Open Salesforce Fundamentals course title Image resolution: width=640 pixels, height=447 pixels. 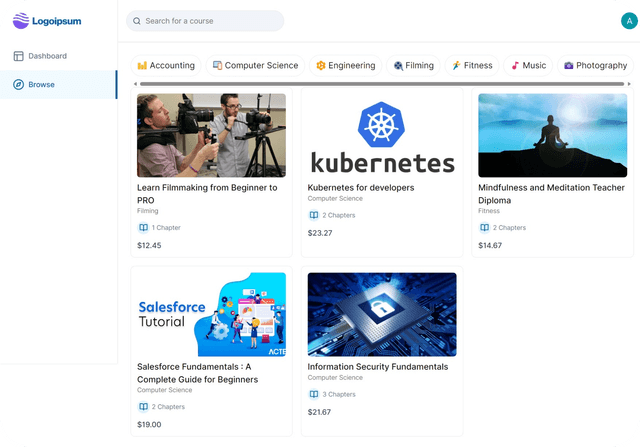pos(198,373)
